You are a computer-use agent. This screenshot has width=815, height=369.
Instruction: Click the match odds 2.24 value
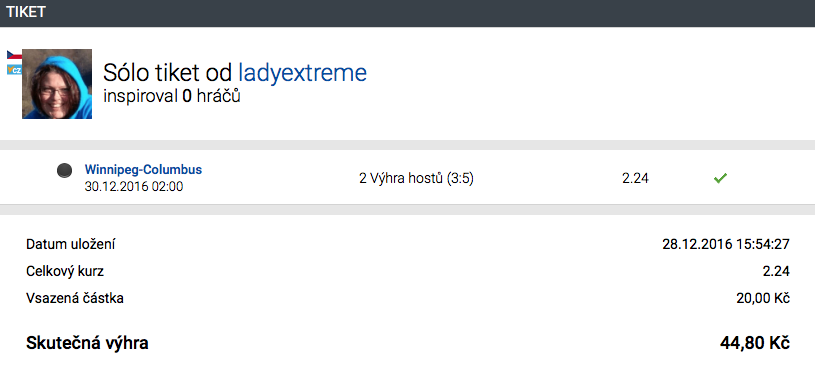pyautogui.click(x=635, y=178)
